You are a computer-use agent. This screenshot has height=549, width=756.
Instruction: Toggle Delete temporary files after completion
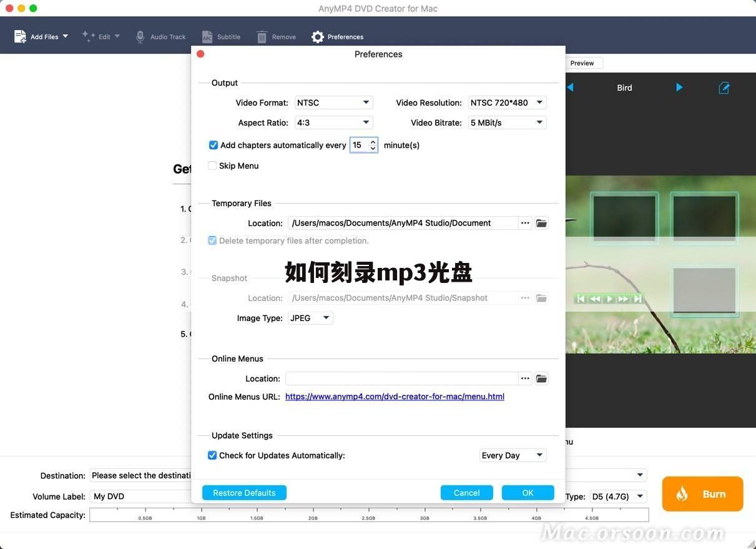coord(212,240)
